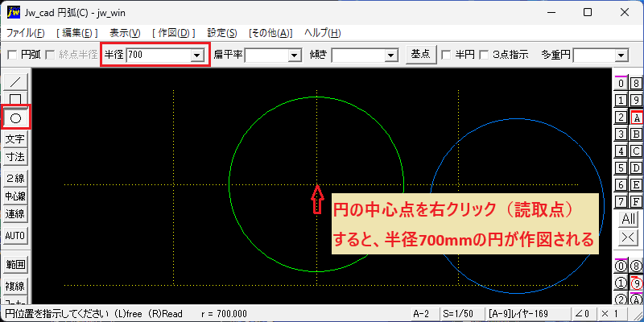
Task: Toggle layer C square button
Action: (636, 151)
